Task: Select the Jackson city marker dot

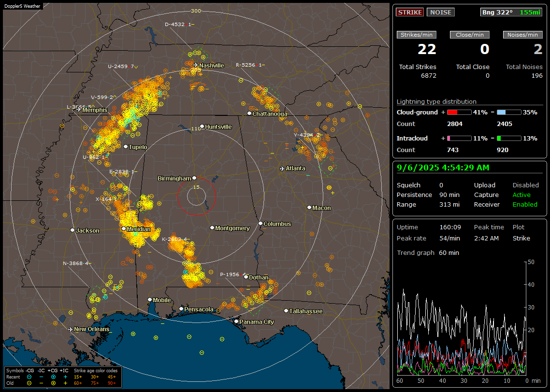Action: point(72,230)
